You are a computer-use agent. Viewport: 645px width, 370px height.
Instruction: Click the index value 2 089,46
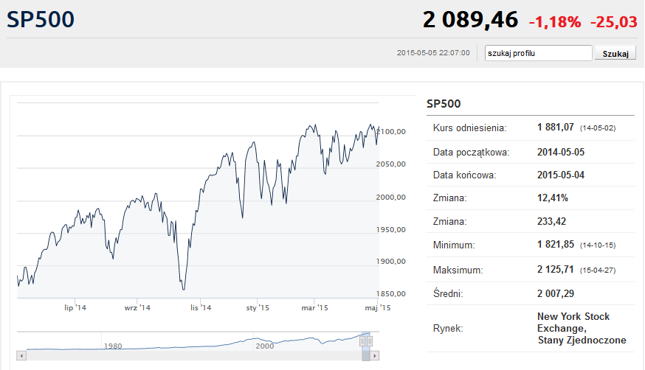[x=470, y=20]
